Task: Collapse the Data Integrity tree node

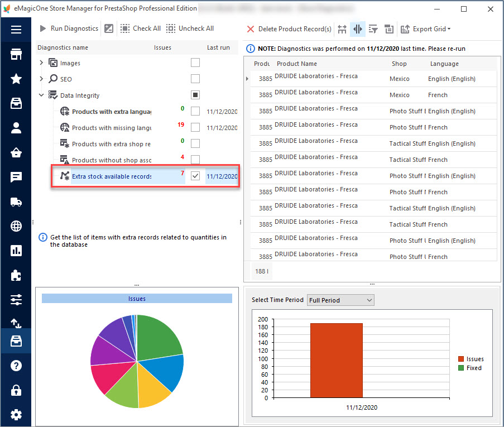Action: [x=41, y=95]
